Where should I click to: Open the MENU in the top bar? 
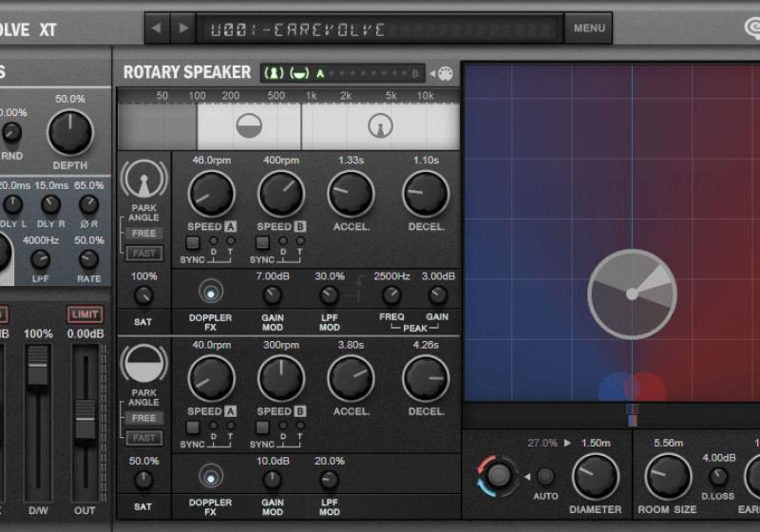point(589,28)
